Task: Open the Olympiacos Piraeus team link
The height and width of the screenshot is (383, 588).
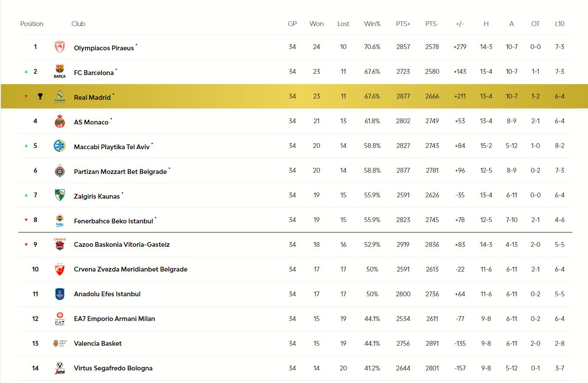Action: click(x=104, y=48)
